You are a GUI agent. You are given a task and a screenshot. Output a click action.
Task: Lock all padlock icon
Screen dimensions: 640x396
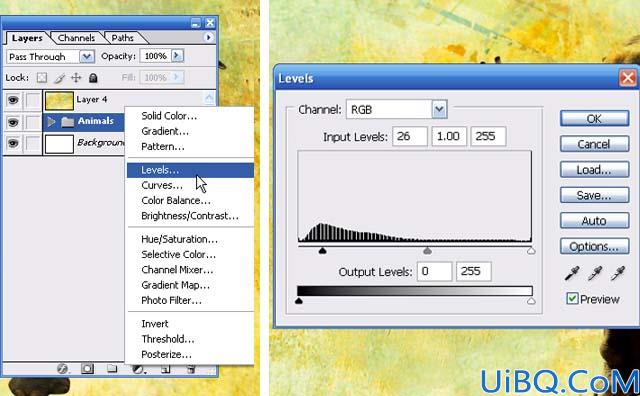(93, 78)
